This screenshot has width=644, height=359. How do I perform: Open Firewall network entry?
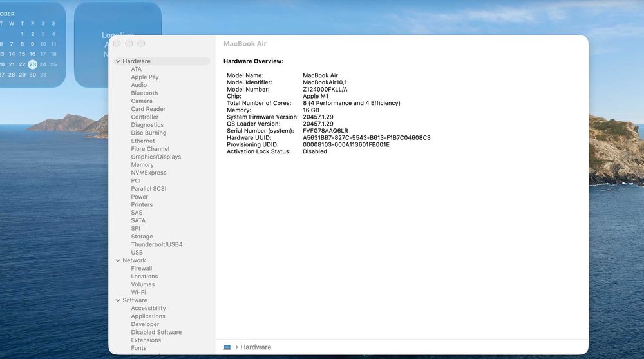(141, 269)
